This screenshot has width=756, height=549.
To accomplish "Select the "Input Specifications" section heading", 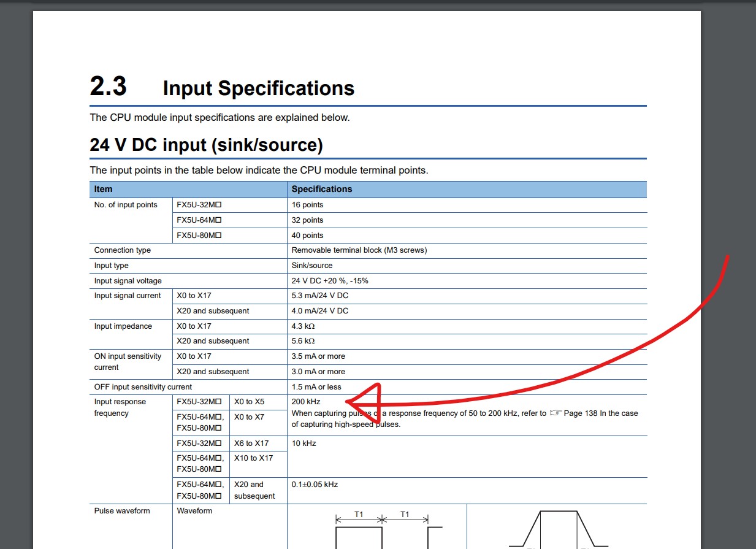I will 258,88.
